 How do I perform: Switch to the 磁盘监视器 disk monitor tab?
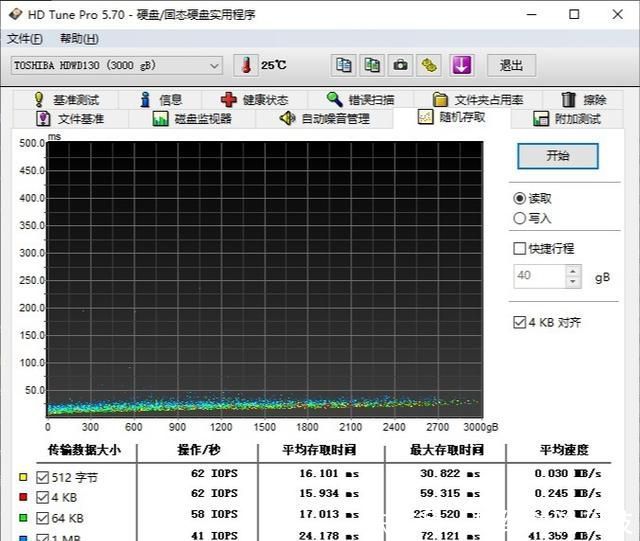(192, 119)
